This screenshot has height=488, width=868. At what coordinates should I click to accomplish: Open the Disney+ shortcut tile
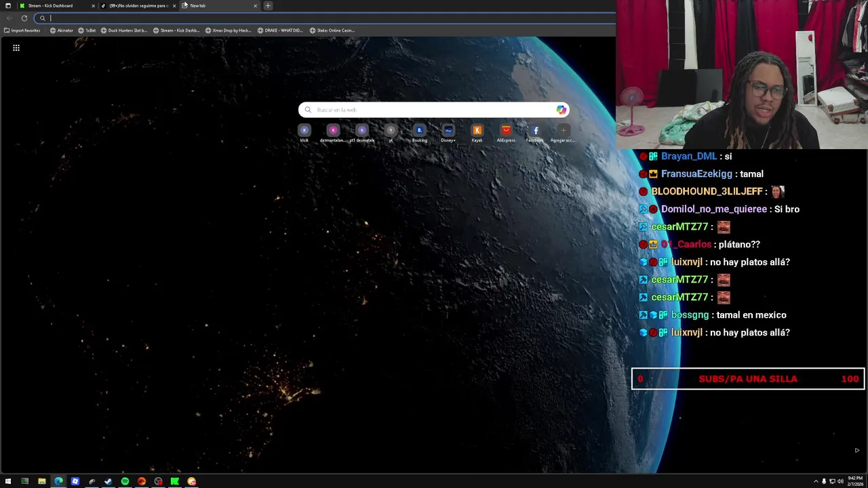coord(448,133)
